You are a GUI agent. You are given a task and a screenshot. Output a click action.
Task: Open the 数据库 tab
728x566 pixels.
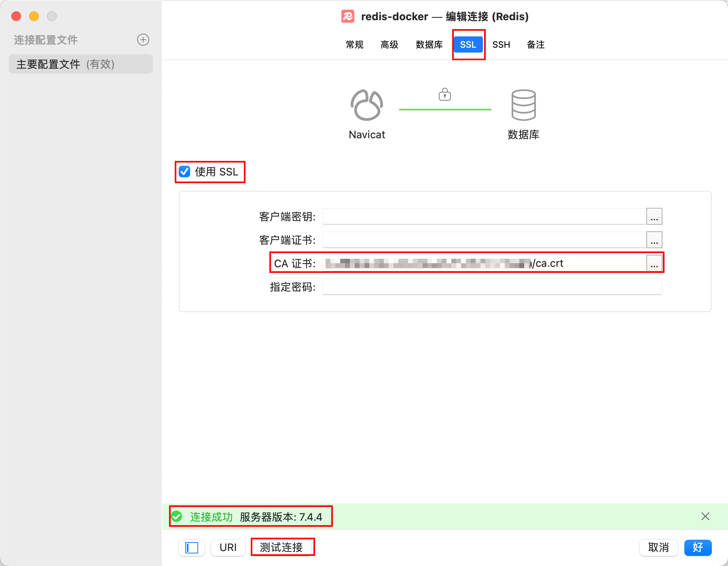[x=429, y=44]
